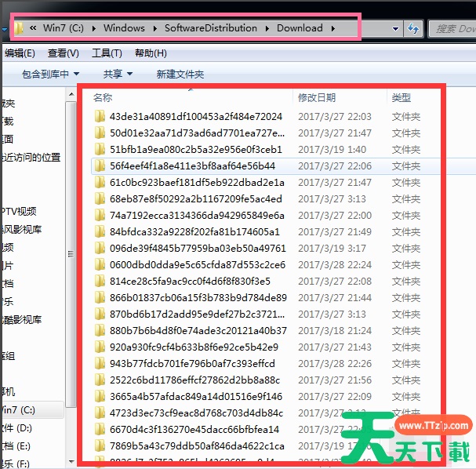476x469 pixels.
Task: Click folder icon of 6670d4c3f136270e45dacc66bfbfea14
Action: (100, 429)
